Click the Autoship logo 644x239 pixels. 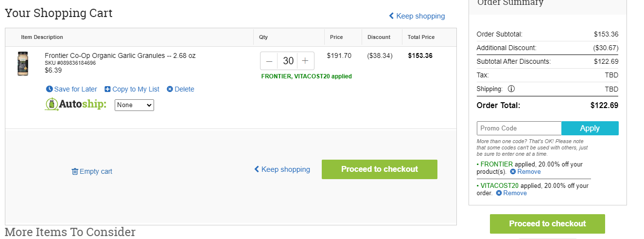[x=75, y=104]
